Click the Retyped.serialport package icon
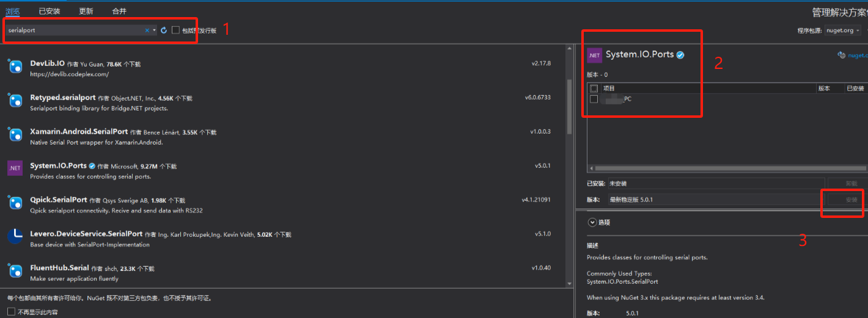Viewport: 868px width, 318px height. tap(15, 100)
